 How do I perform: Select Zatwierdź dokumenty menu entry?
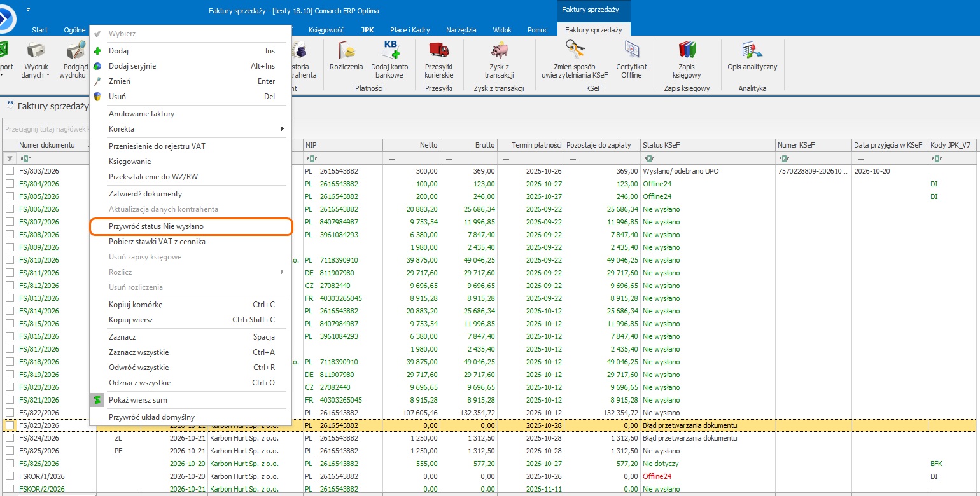[190, 194]
